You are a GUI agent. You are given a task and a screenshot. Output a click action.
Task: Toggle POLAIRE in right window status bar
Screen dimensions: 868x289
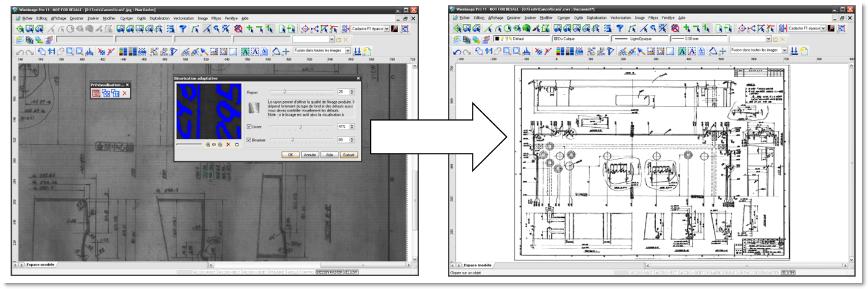click(714, 273)
